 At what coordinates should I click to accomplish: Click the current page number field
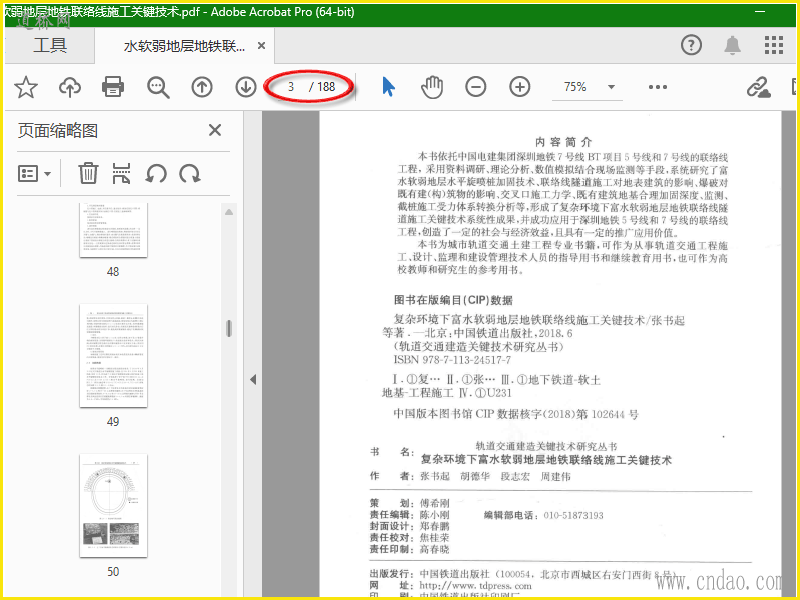pyautogui.click(x=291, y=87)
